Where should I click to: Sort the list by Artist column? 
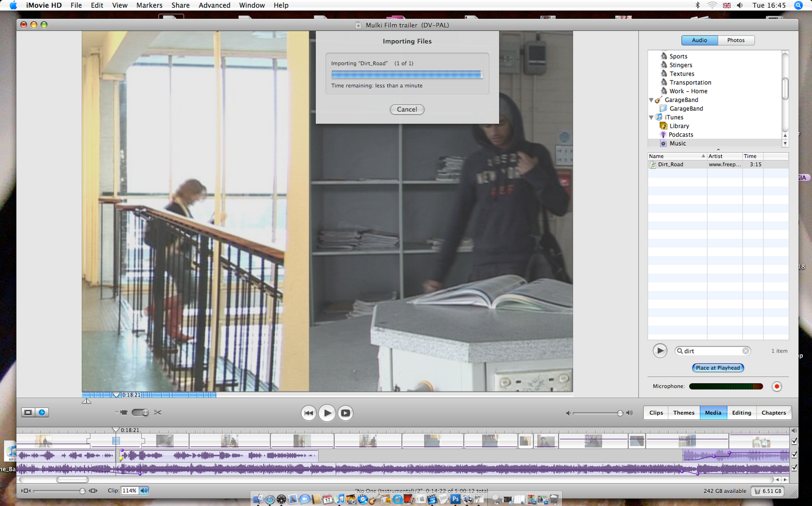point(725,156)
